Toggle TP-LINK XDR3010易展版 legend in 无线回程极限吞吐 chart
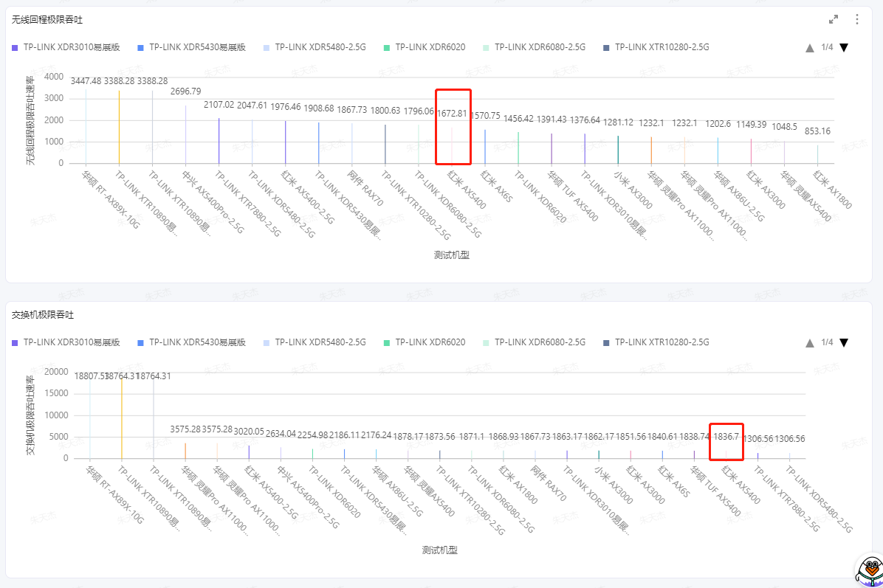The width and height of the screenshot is (883, 588). click(x=66, y=47)
